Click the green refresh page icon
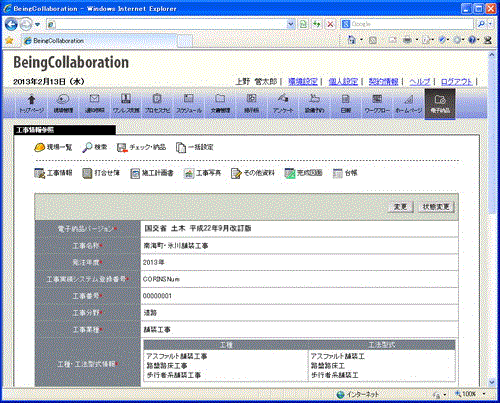Viewport: 500px width, 403px height. coord(317,24)
